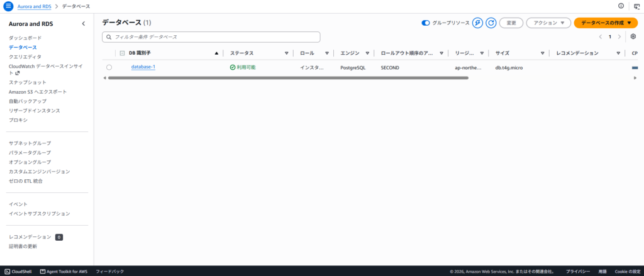Open the hamburger navigation menu

point(8,6)
